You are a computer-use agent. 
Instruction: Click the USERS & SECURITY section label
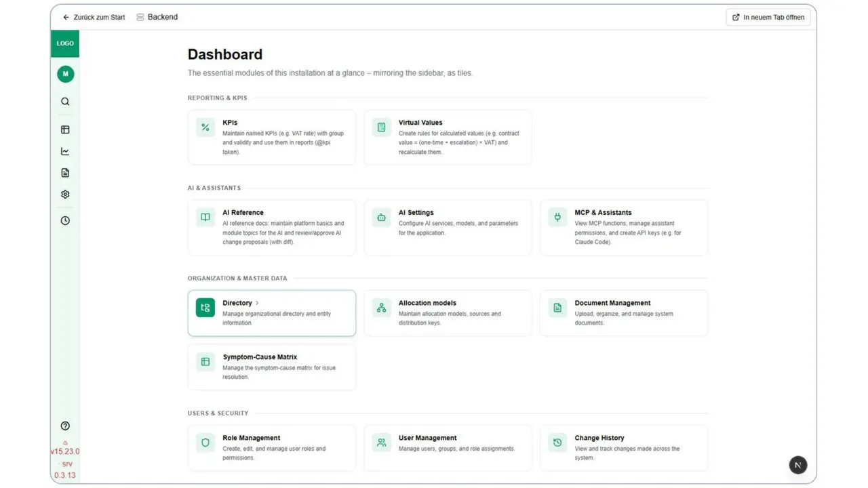tap(218, 413)
